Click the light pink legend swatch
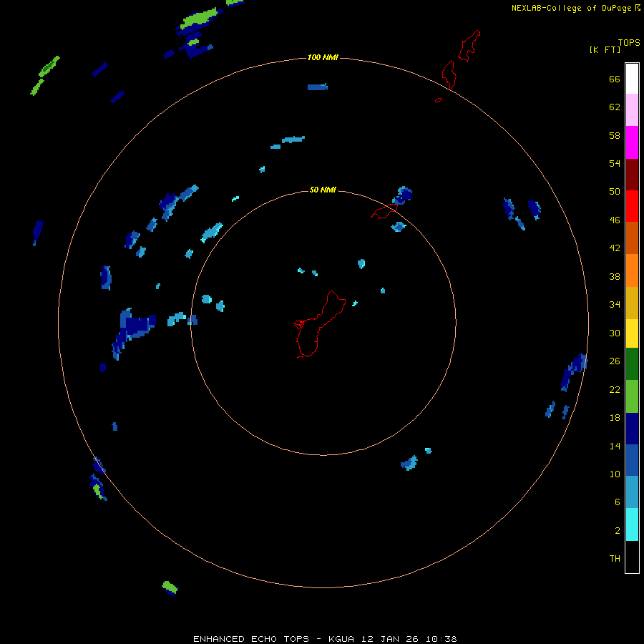This screenshot has width=644, height=644. pos(632,110)
